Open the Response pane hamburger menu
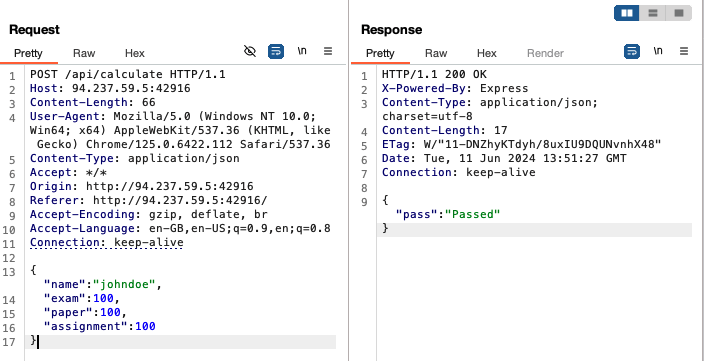Viewport: 704px width, 361px height. click(684, 51)
